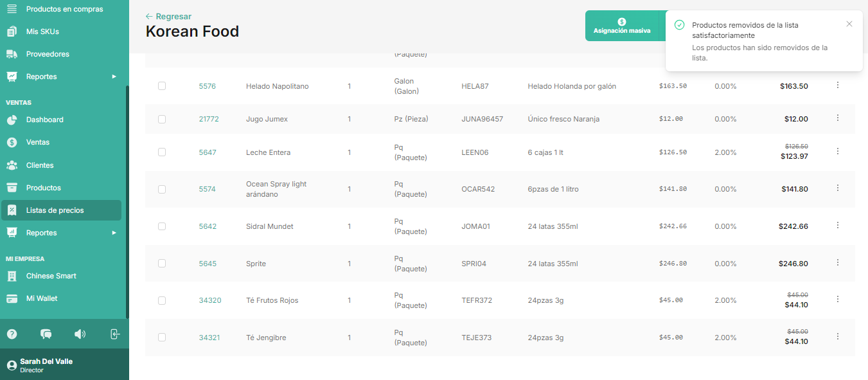Image resolution: width=868 pixels, height=380 pixels.
Task: Open product ID 5647 link
Action: pos(208,152)
